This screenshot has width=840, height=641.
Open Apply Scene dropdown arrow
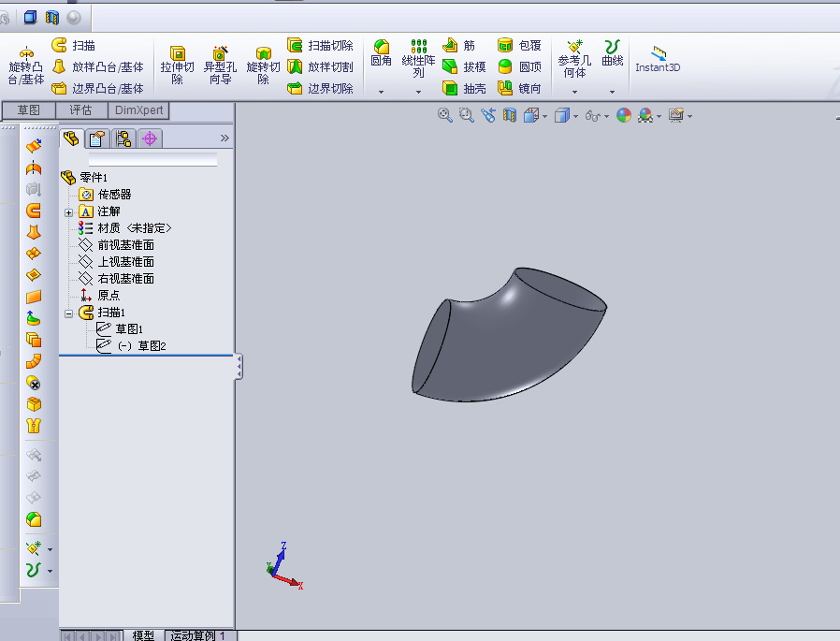pos(659,116)
